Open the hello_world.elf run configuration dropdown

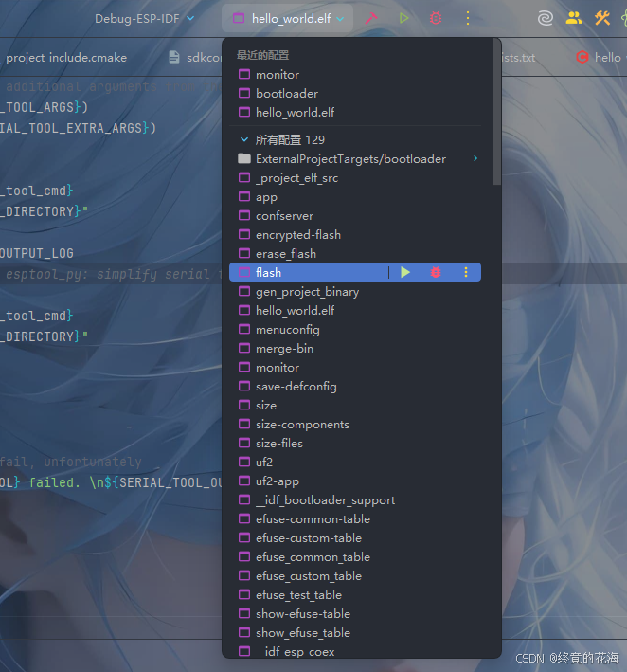[x=287, y=18]
